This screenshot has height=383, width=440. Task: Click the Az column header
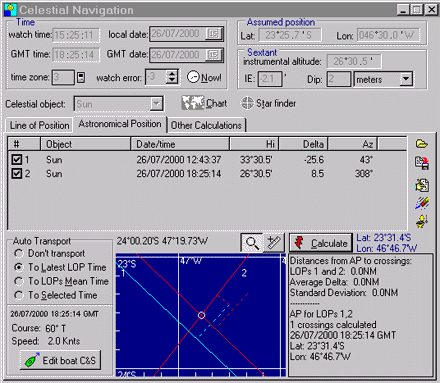pyautogui.click(x=353, y=144)
